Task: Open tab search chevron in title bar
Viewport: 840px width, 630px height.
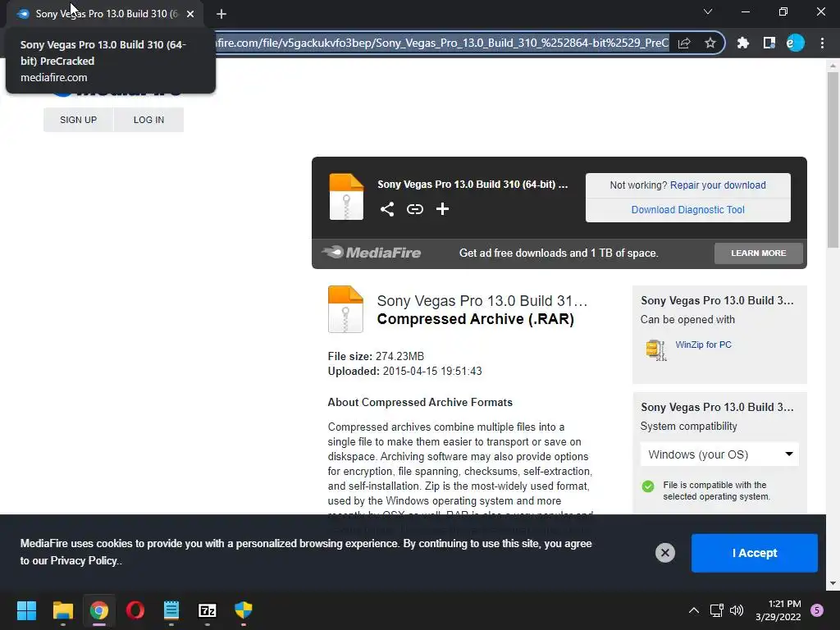Action: click(x=708, y=11)
